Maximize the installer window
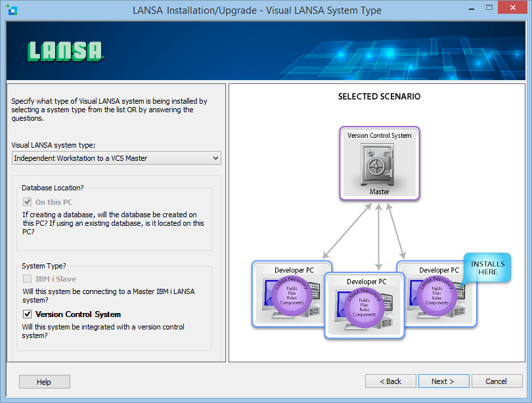 (489, 8)
